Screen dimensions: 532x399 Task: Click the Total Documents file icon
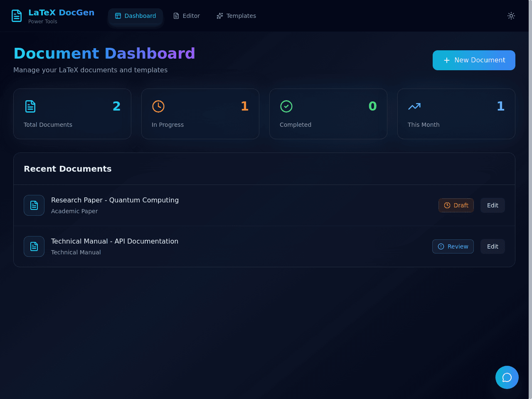point(30,106)
